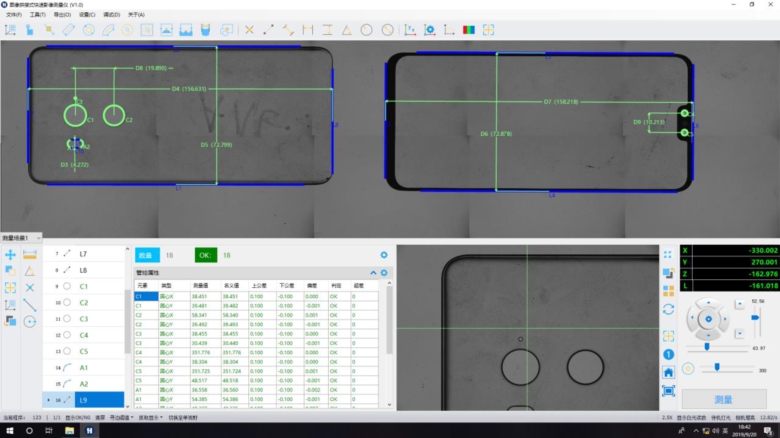Click the settings gear next to the OK count

(384, 255)
